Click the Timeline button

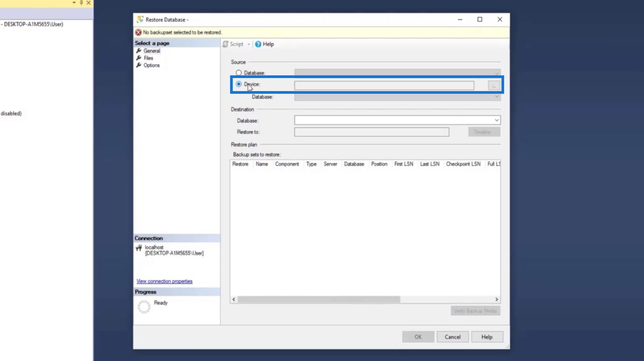tap(484, 132)
